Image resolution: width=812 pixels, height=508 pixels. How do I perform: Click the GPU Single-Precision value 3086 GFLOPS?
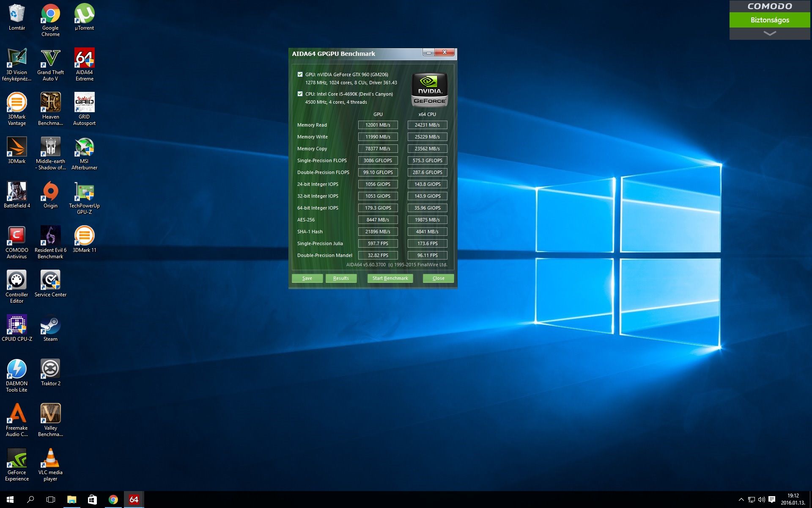[378, 160]
